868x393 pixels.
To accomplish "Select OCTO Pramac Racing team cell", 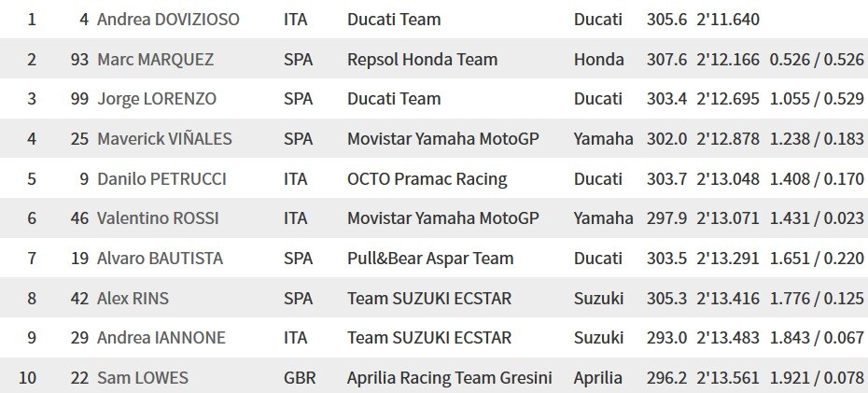I will (x=427, y=179).
